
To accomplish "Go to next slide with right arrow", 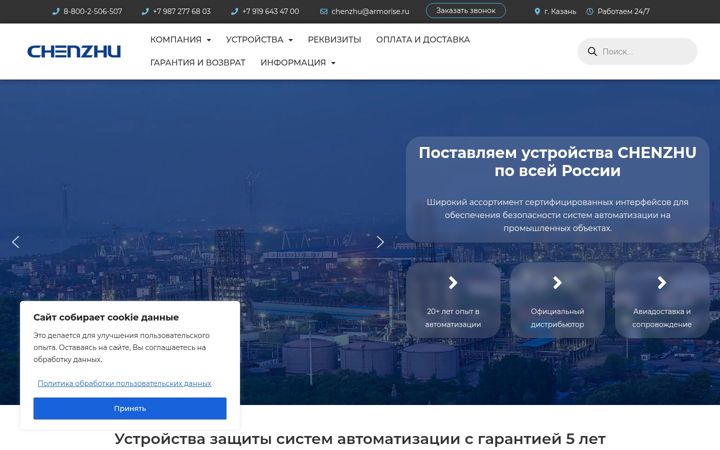I will 380,242.
